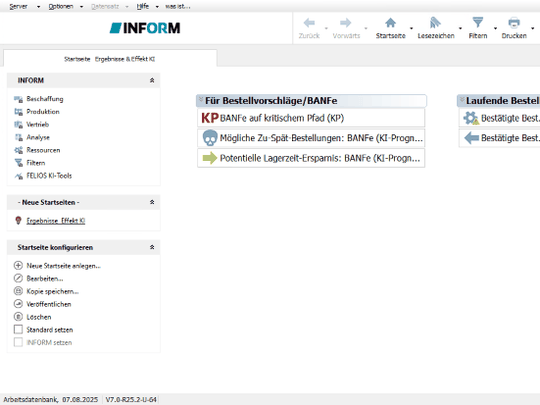
Task: Click the Kopie speichern icon
Action: pyautogui.click(x=18, y=291)
